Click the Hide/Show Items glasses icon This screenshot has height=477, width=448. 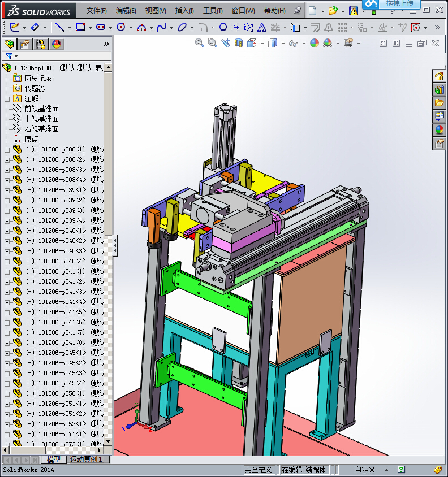[x=293, y=44]
